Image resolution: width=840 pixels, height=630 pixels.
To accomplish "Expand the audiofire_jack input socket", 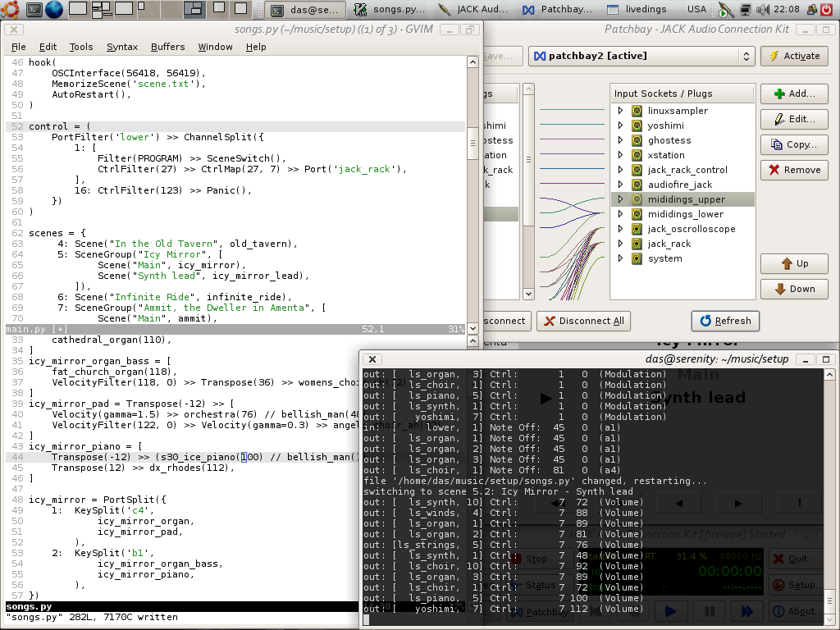I will [x=620, y=185].
